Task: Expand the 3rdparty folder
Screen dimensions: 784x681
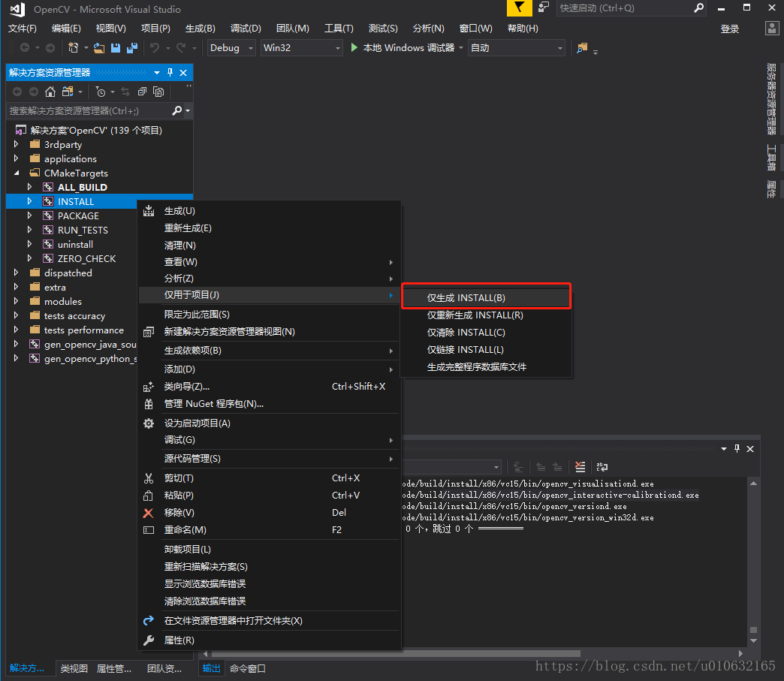Action: coord(16,144)
